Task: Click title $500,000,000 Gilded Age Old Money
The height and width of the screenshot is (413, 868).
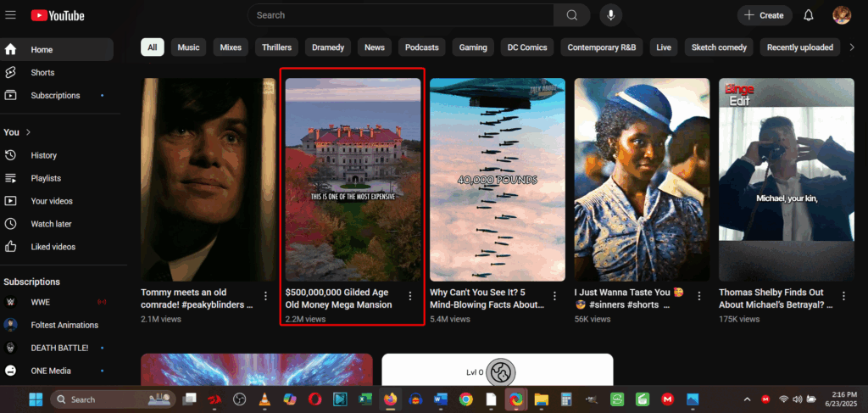Action: click(x=339, y=299)
